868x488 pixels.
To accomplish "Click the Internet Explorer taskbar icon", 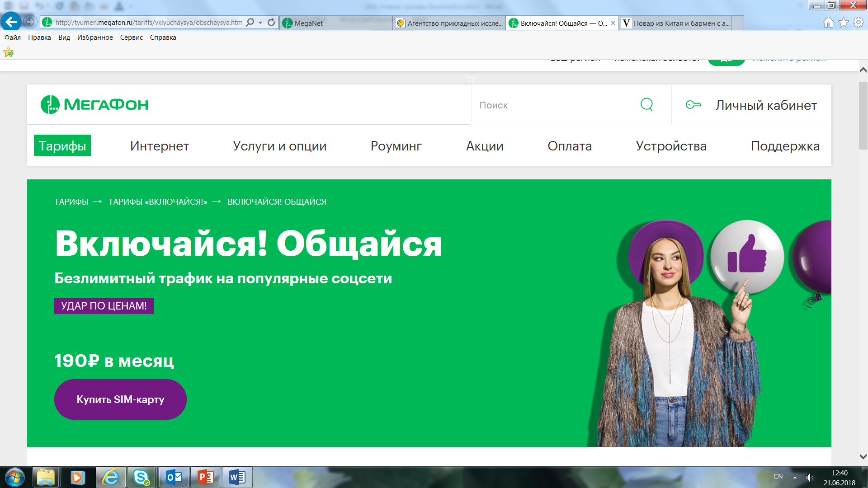I will click(x=111, y=477).
